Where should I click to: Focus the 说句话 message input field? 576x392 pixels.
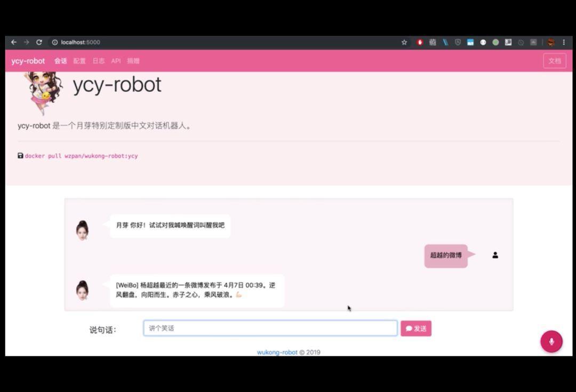point(270,328)
